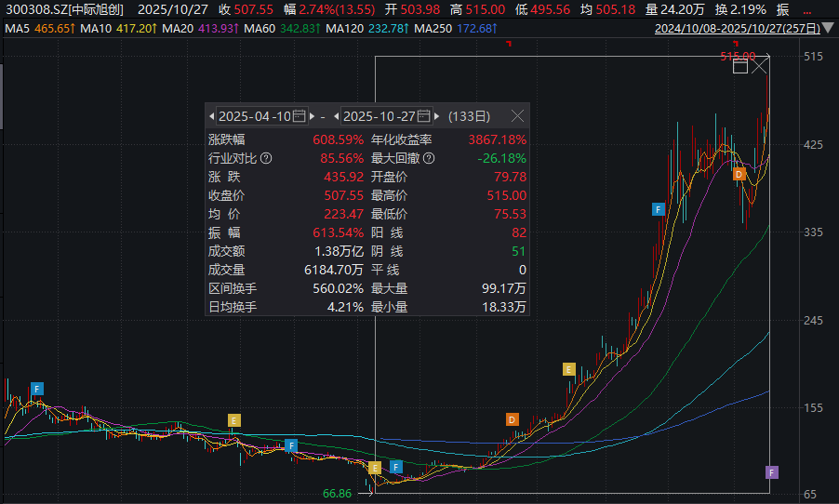Click the start date field 2025-04-10
Image resolution: width=839 pixels, height=504 pixels.
pyautogui.click(x=254, y=116)
